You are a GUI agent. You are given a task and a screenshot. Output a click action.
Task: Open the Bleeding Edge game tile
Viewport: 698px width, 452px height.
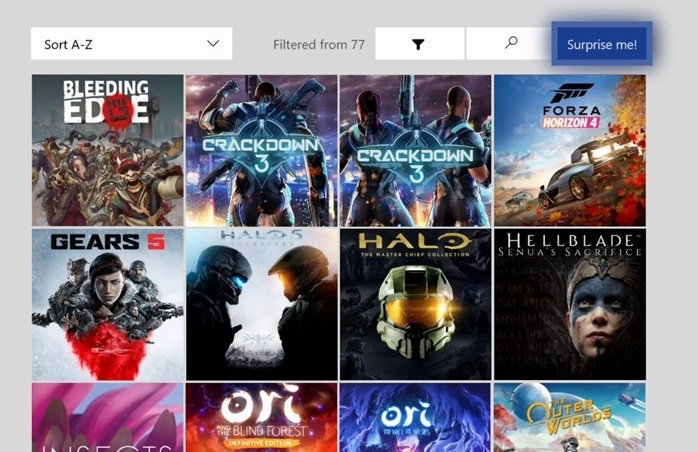point(107,151)
